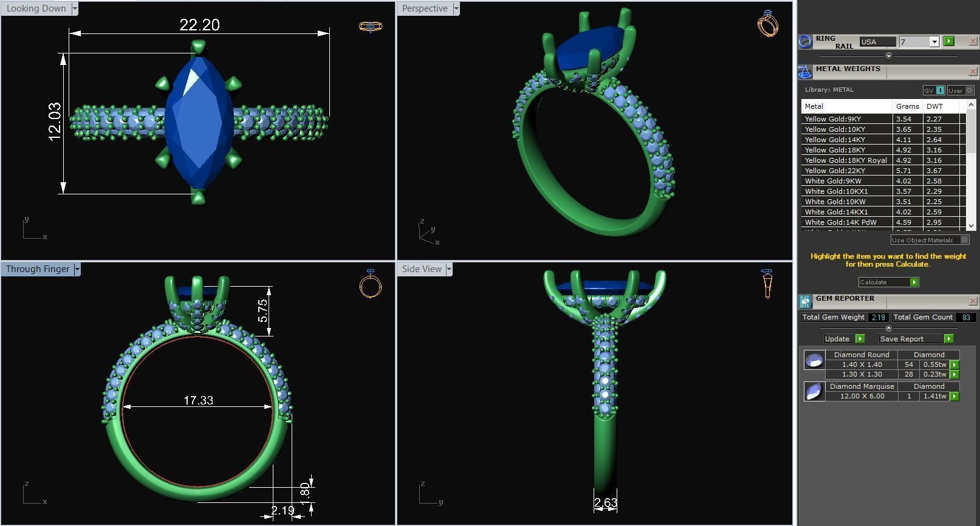Click the Perspective viewport ring icon
Screen dimensions: 980x526
coord(768,24)
